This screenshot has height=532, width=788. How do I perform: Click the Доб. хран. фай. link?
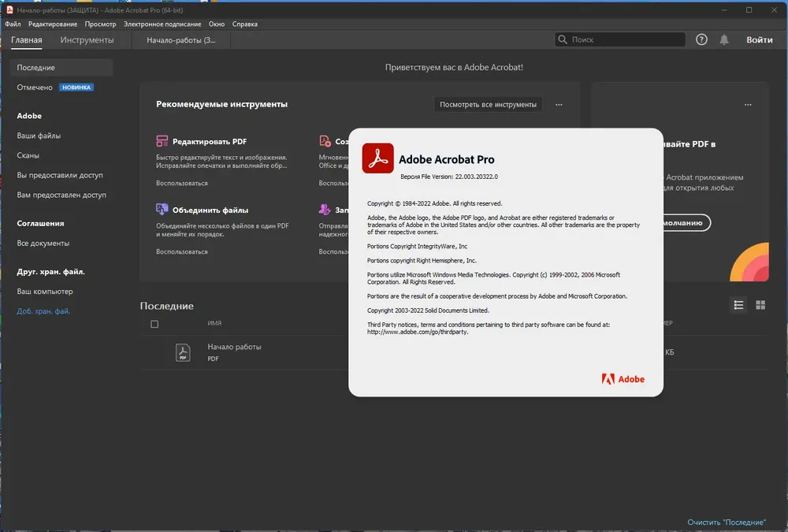[x=43, y=311]
